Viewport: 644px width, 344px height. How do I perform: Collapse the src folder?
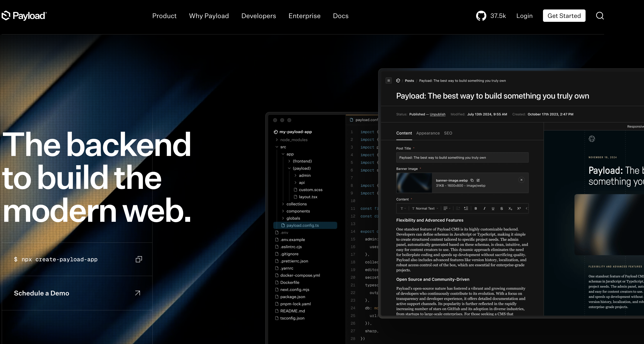[x=277, y=147]
